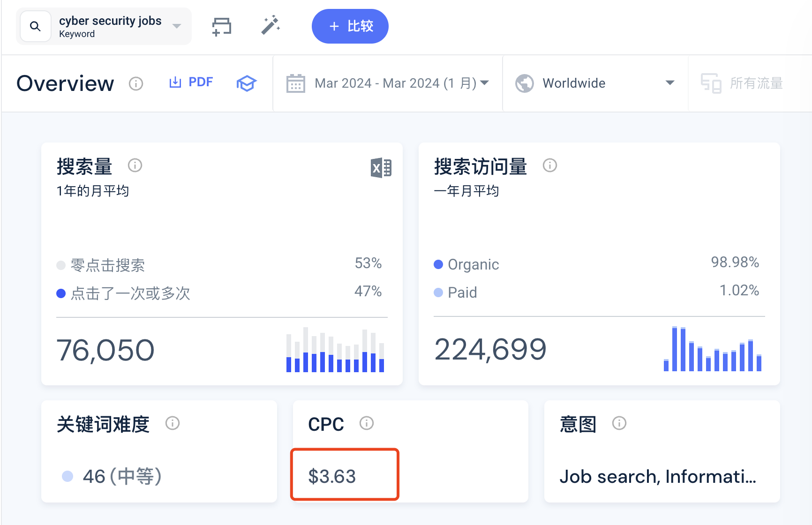The height and width of the screenshot is (525, 812).
Task: Click the 所有流量 traffic devices selector
Action: [x=742, y=83]
